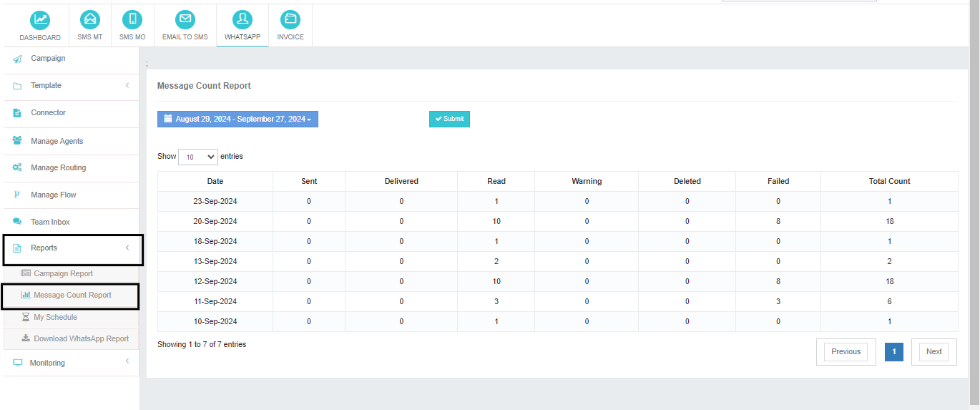Expand the Template sidebar menu
The width and height of the screenshot is (980, 410).
click(70, 86)
